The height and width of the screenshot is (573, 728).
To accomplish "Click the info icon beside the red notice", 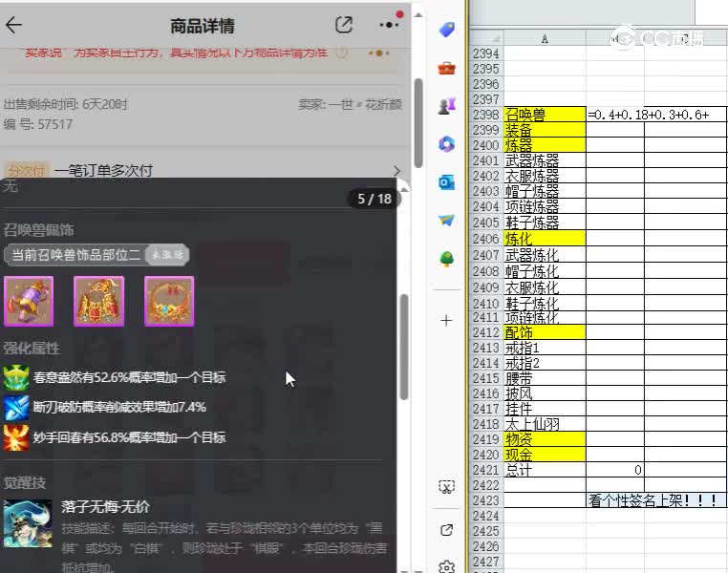I will [x=342, y=53].
